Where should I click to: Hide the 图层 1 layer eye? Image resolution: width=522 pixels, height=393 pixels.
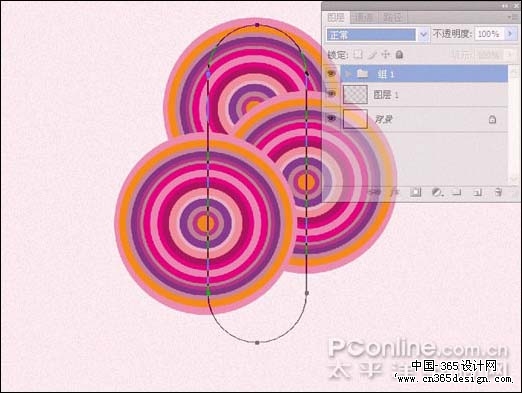coord(331,95)
